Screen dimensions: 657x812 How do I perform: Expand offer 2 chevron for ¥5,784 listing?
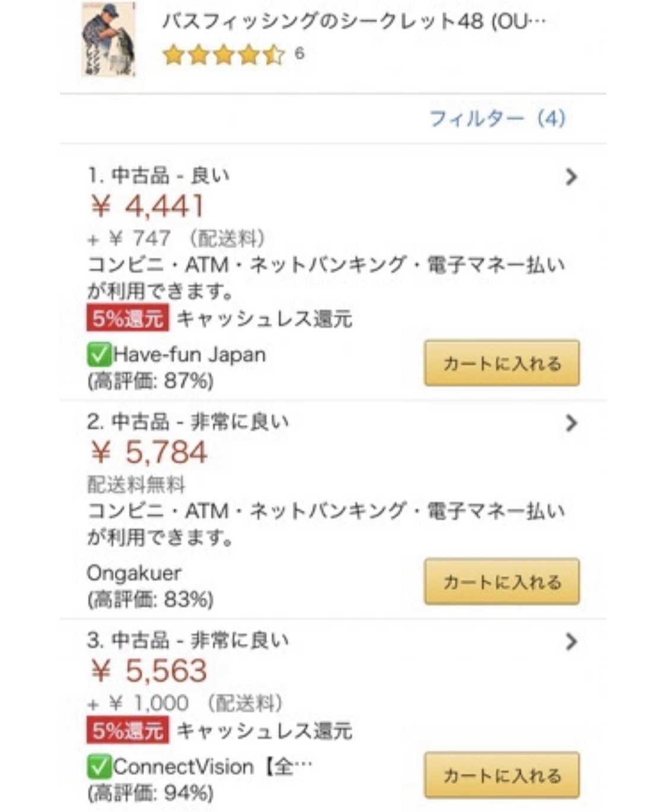(x=571, y=423)
